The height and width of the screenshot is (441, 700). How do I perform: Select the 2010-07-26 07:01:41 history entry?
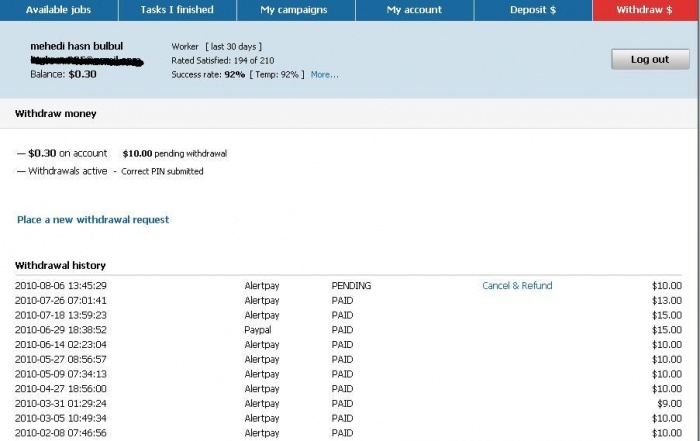pos(61,300)
